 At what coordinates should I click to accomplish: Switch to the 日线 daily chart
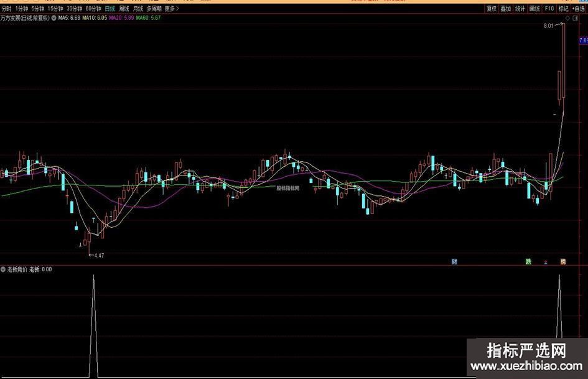click(x=110, y=8)
